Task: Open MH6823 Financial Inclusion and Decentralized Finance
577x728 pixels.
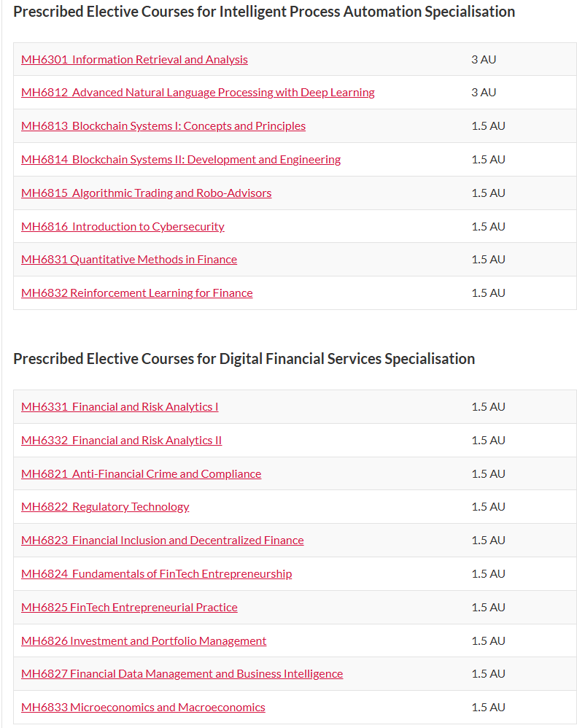Action: click(163, 541)
